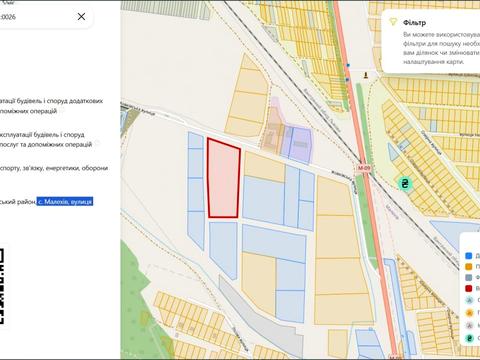Select the orange legend color swatch
The image size is (480, 360).
pyautogui.click(x=469, y=267)
